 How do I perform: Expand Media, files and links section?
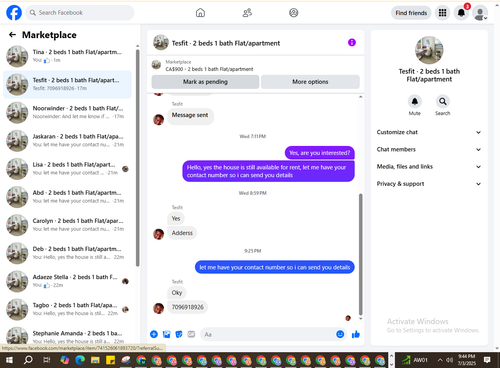429,167
